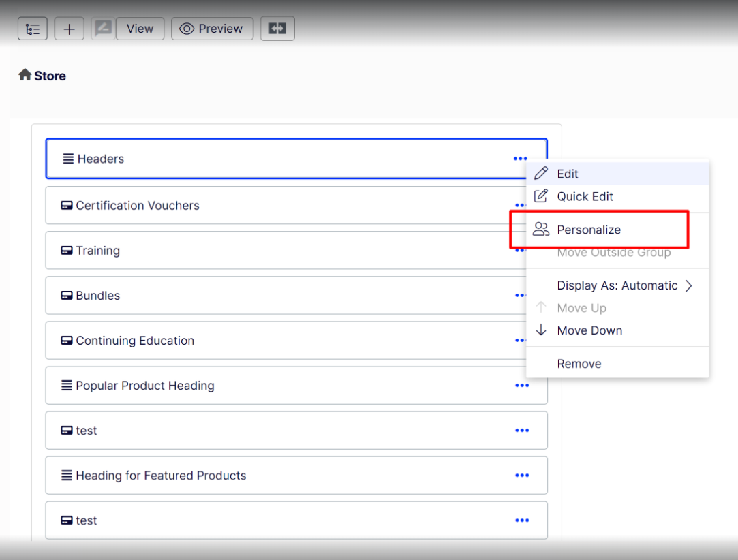Expand the Display As: Automatic submenu
The width and height of the screenshot is (738, 560).
pyautogui.click(x=624, y=285)
